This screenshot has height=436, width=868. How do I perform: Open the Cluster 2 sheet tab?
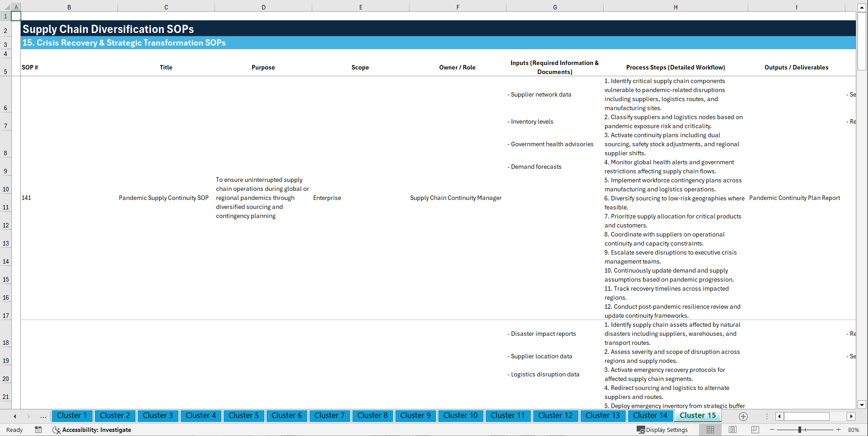115,416
